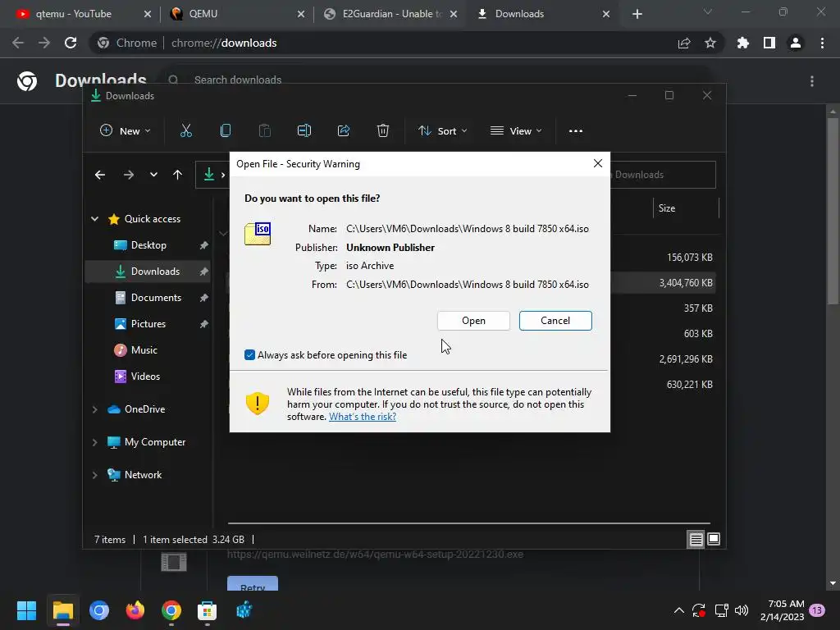The height and width of the screenshot is (630, 840).
Task: Open notification badge showing 13
Action: pyautogui.click(x=817, y=610)
